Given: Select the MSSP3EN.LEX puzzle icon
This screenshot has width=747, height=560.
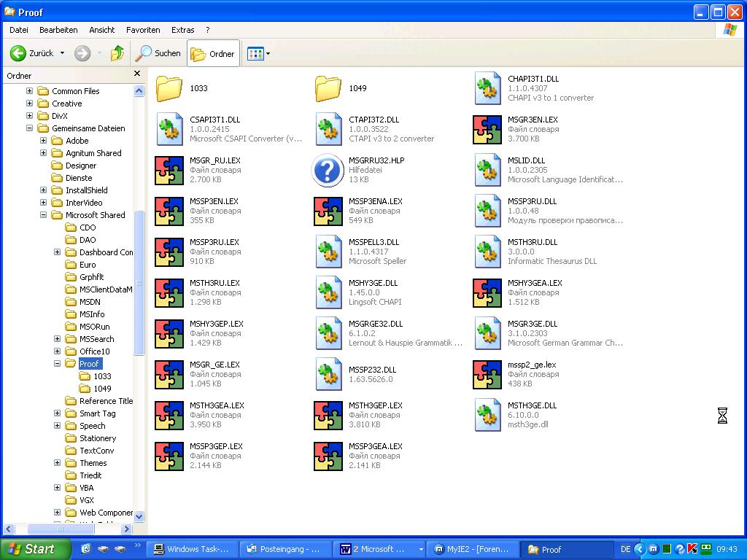Looking at the screenshot, I should [x=169, y=211].
